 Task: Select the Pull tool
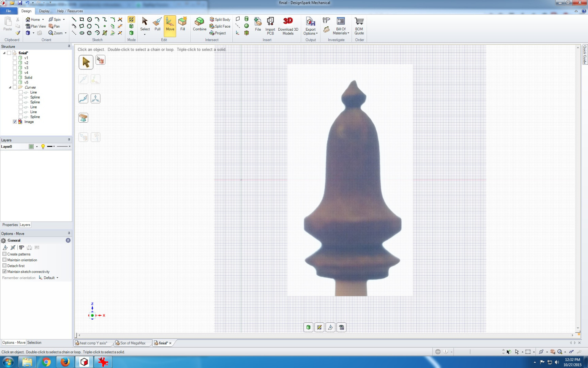157,25
